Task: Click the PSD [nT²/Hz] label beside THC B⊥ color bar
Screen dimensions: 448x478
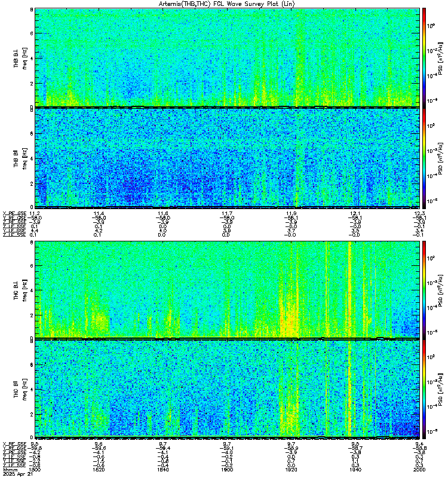Action: point(441,290)
